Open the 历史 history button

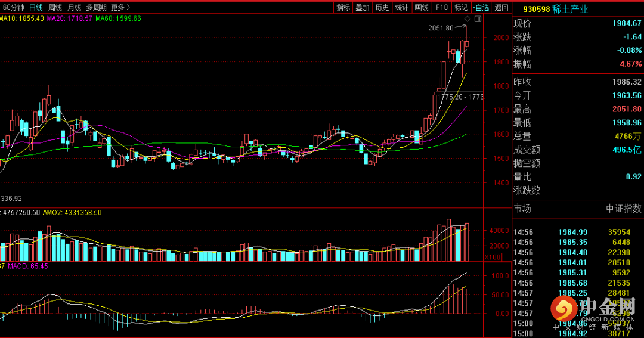coord(382,7)
